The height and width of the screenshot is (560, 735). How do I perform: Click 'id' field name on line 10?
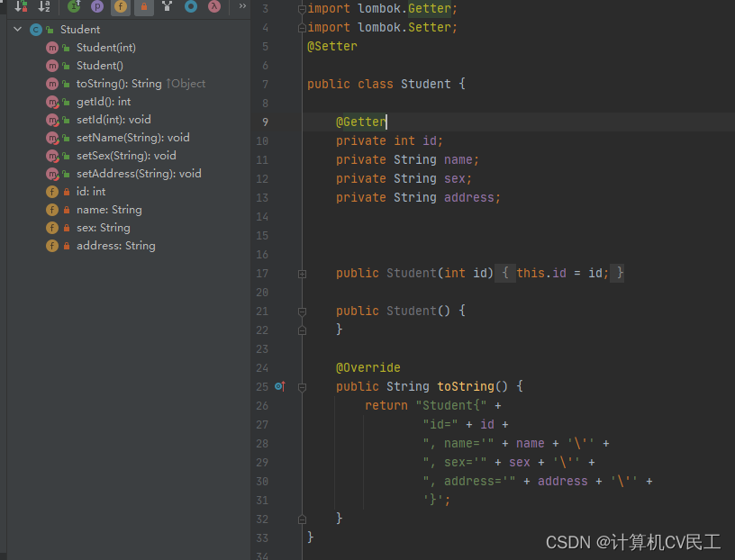[430, 140]
